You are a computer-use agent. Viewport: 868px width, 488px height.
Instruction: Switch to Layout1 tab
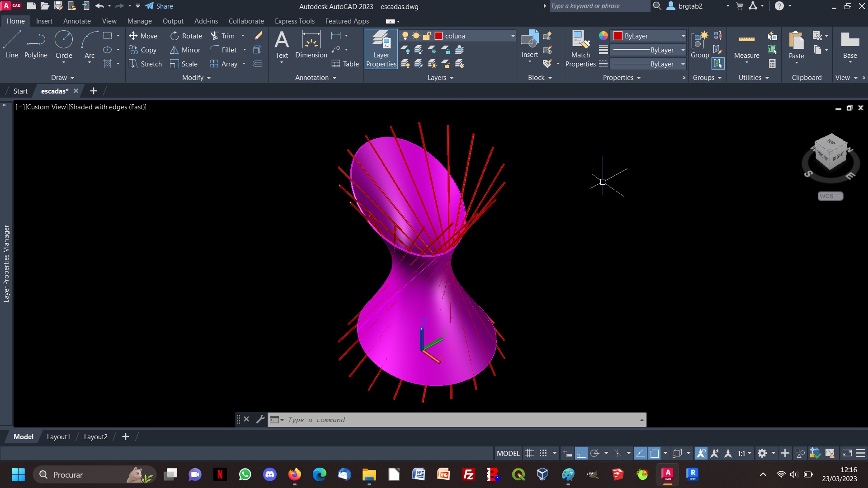click(59, 436)
